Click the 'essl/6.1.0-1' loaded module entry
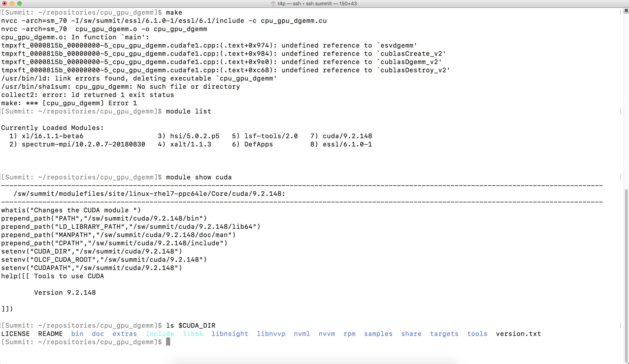The image size is (629, 364). click(347, 144)
